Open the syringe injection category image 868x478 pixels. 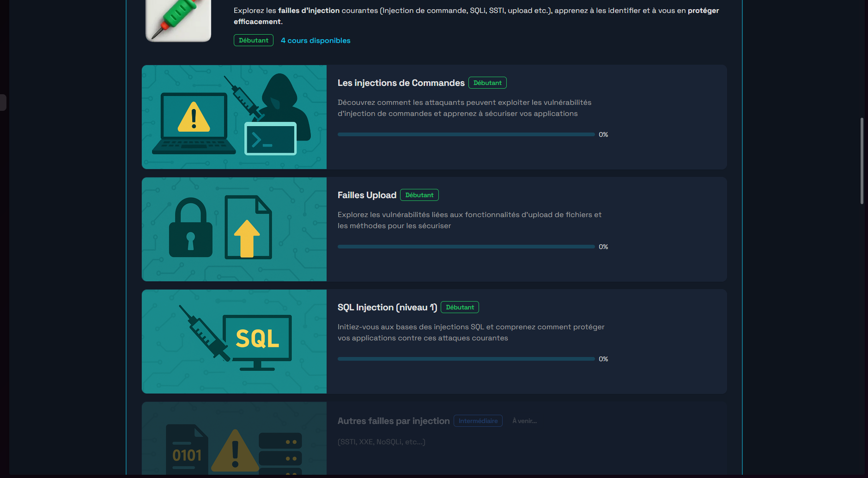[178, 21]
